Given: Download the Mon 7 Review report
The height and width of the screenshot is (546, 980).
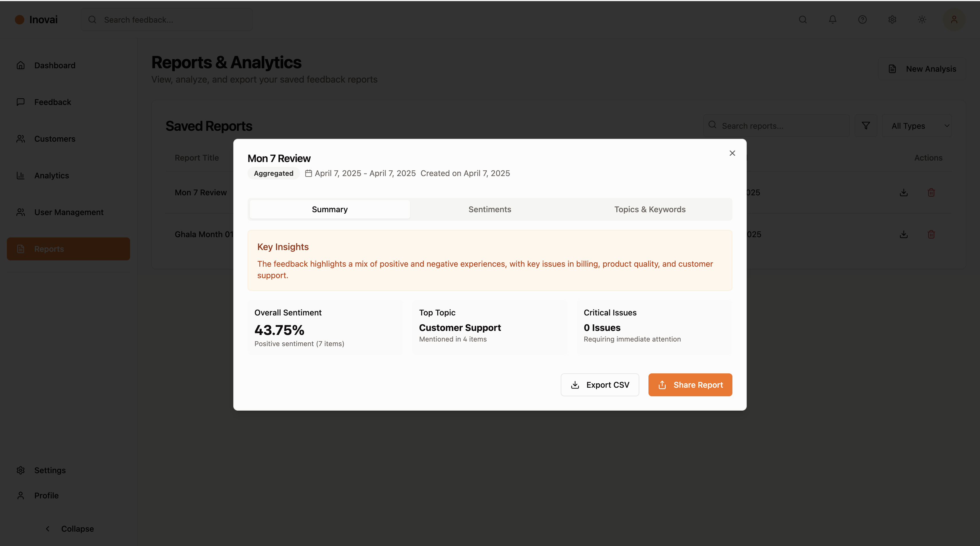Looking at the screenshot, I should click(x=903, y=193).
